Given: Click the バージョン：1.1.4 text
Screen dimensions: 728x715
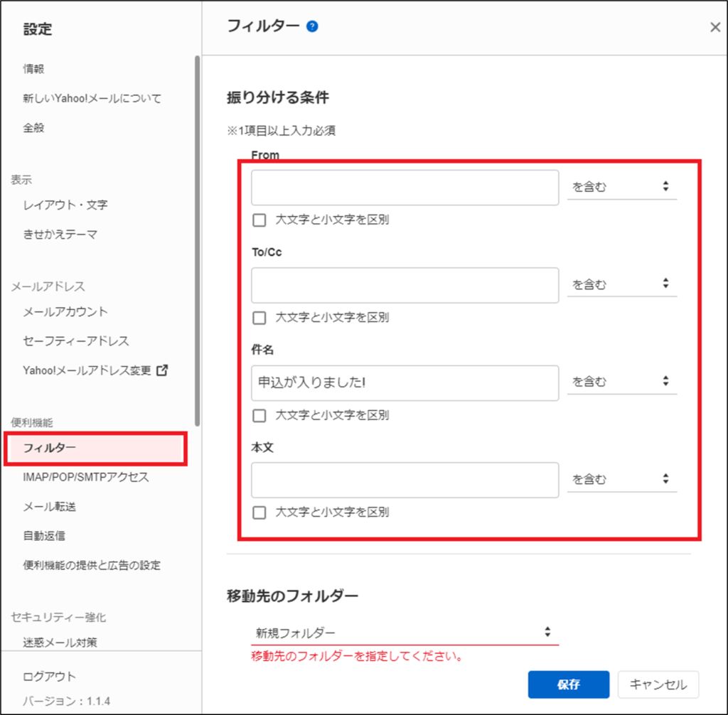Looking at the screenshot, I should click(66, 701).
